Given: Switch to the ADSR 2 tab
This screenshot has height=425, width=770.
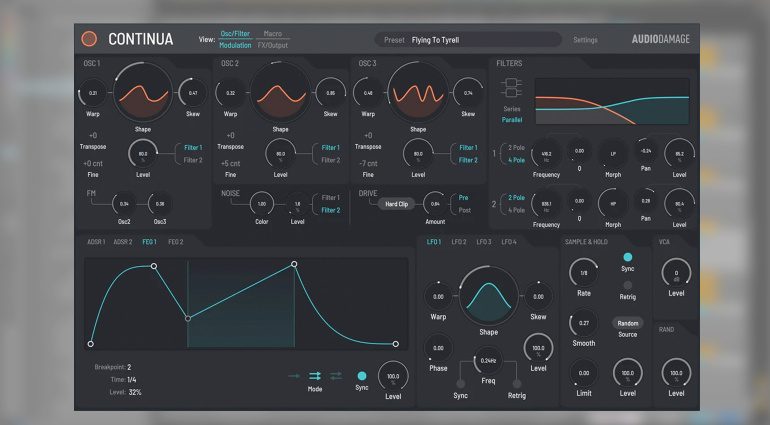Looking at the screenshot, I should point(123,242).
